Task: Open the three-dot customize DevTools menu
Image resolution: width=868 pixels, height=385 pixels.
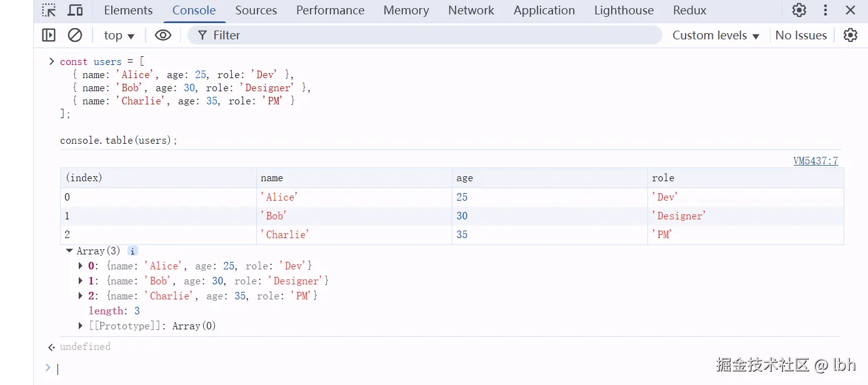Action: click(826, 10)
